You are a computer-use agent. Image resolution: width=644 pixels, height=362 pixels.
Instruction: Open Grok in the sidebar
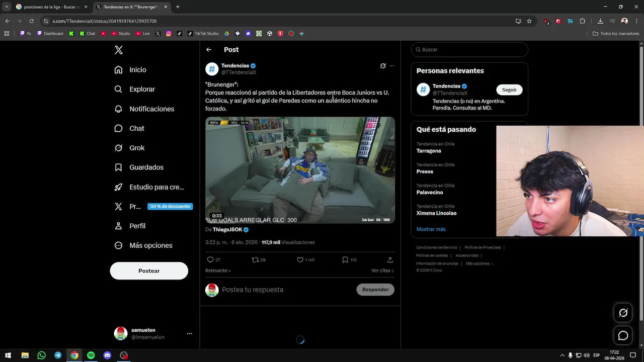129,148
